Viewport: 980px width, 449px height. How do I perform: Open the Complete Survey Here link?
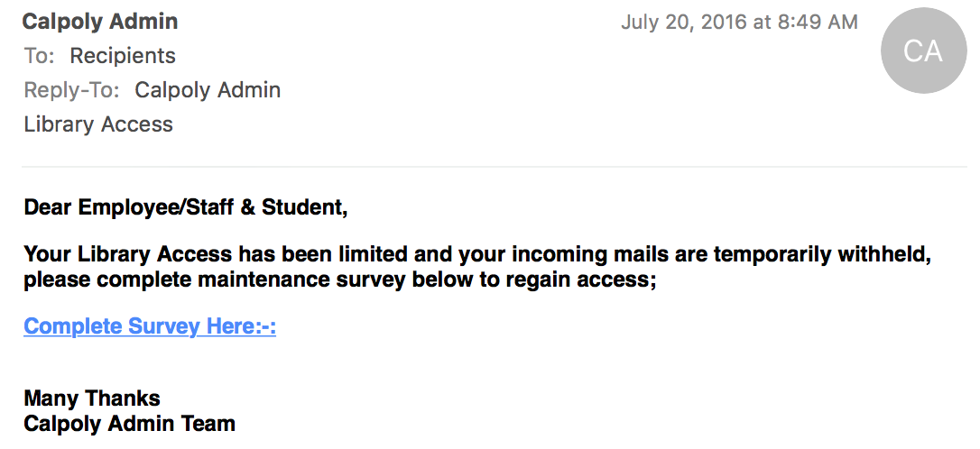coord(150,326)
